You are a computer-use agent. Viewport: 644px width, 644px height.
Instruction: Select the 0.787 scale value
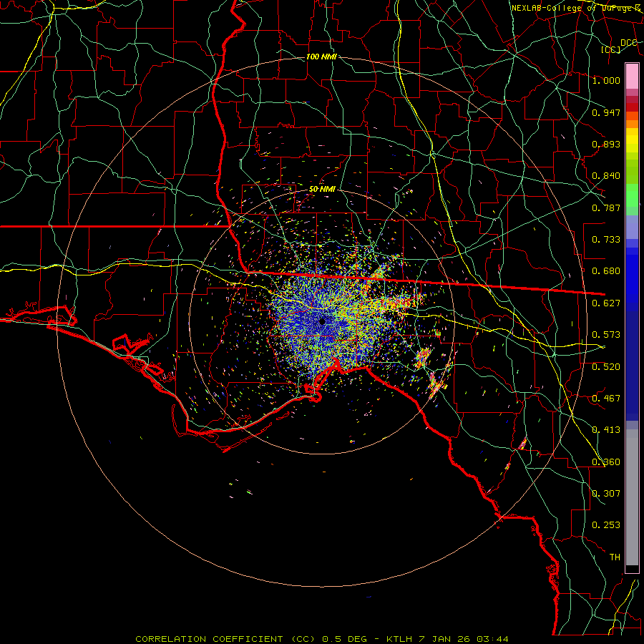[606, 208]
